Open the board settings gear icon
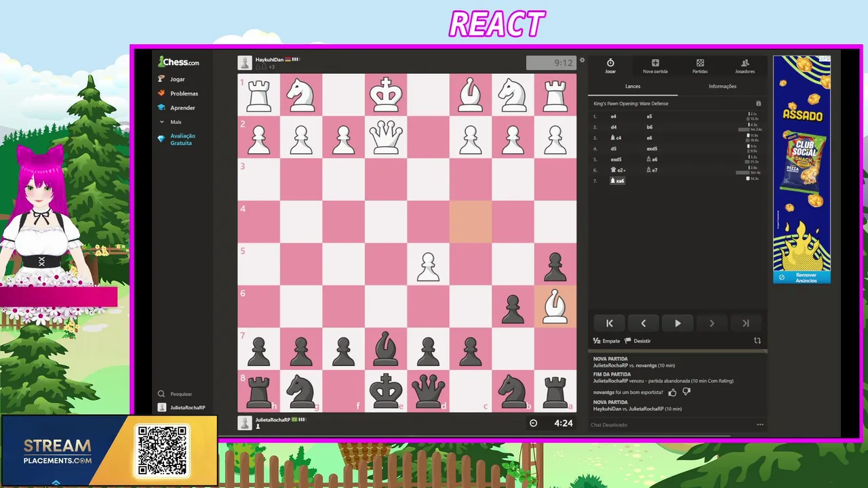Viewport: 868px width, 488px height. [582, 60]
